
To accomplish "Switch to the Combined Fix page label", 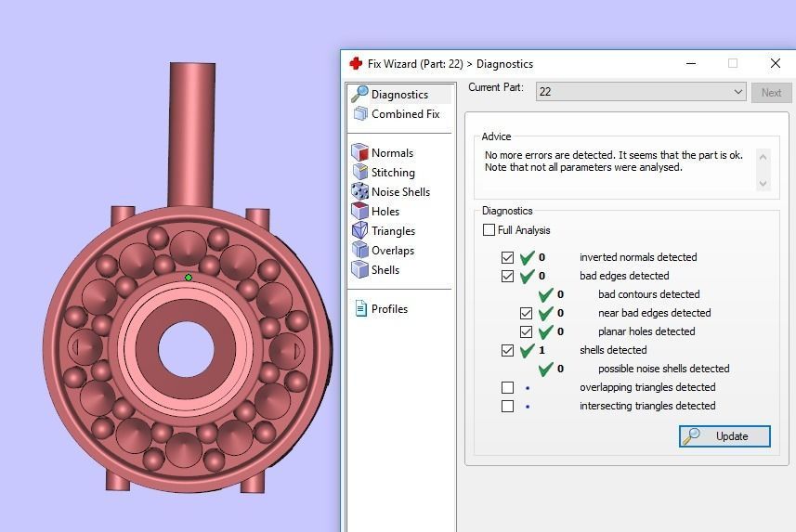I will click(405, 113).
